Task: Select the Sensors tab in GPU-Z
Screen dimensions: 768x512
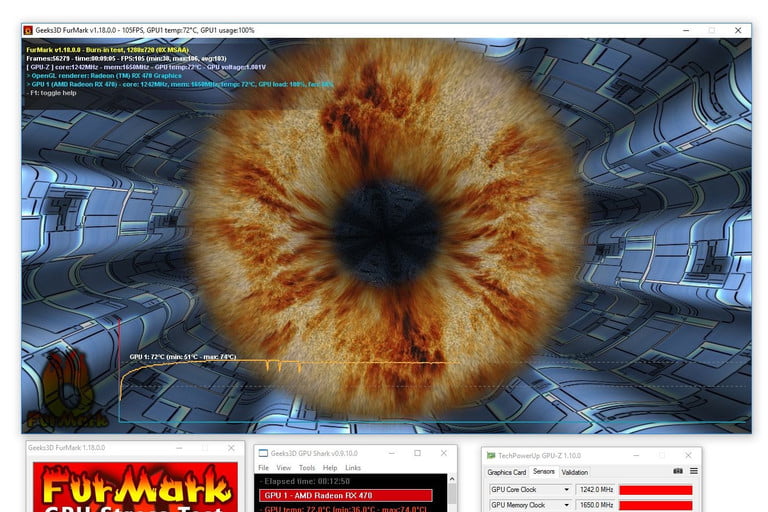Action: tap(543, 472)
